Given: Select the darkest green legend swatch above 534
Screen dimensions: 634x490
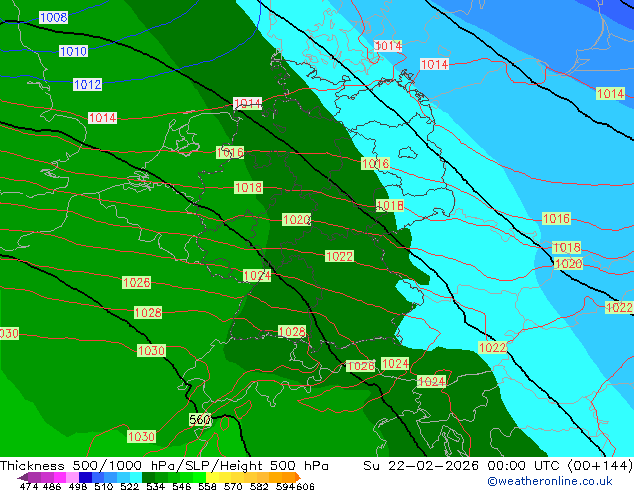Looking at the screenshot, I should pos(148,477).
